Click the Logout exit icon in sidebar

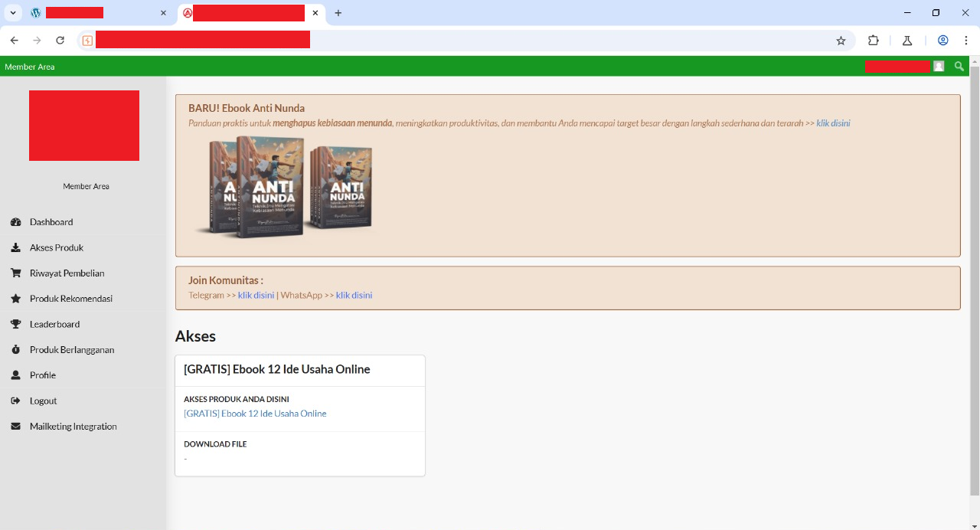(15, 401)
